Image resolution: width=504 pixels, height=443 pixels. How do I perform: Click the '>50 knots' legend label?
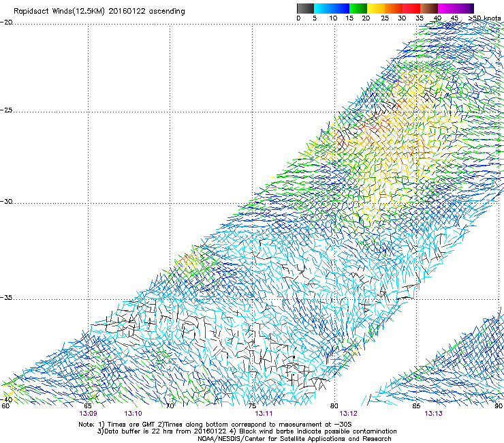[x=484, y=18]
